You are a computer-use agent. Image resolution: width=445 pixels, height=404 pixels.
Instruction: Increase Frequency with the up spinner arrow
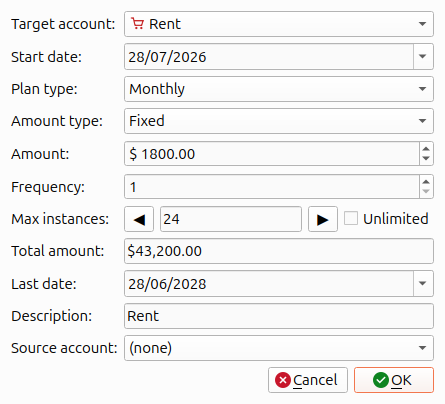(x=426, y=182)
